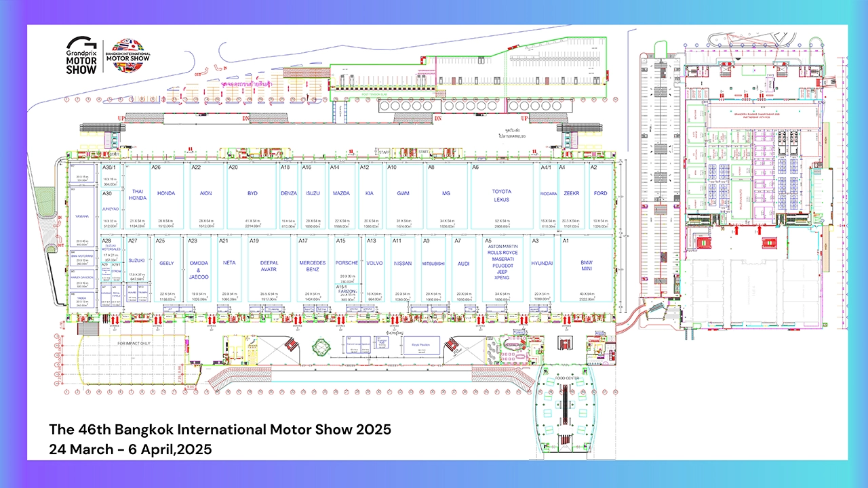
Task: Click the Nissan booth A11
Action: pyautogui.click(x=402, y=263)
